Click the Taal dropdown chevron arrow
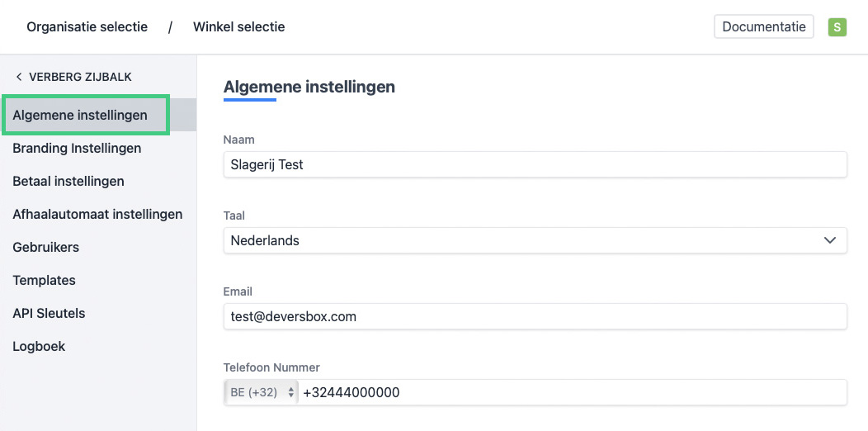This screenshot has height=431, width=868. tap(830, 240)
